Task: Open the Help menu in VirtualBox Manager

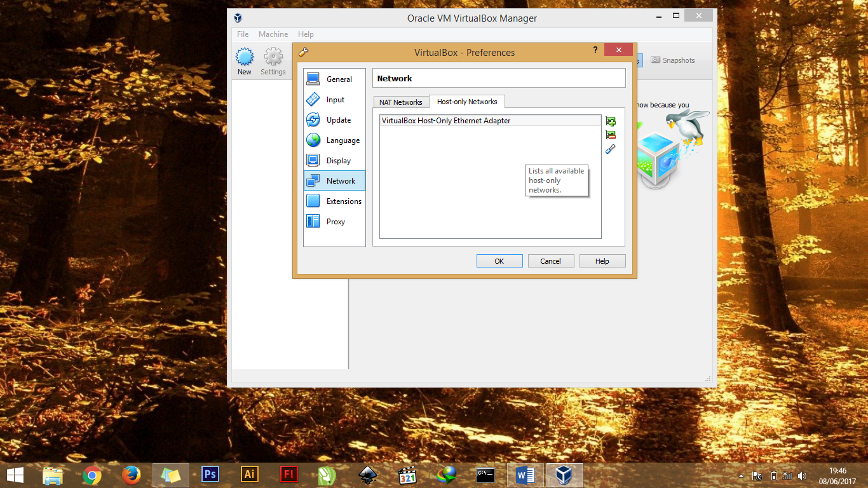Action: point(306,34)
